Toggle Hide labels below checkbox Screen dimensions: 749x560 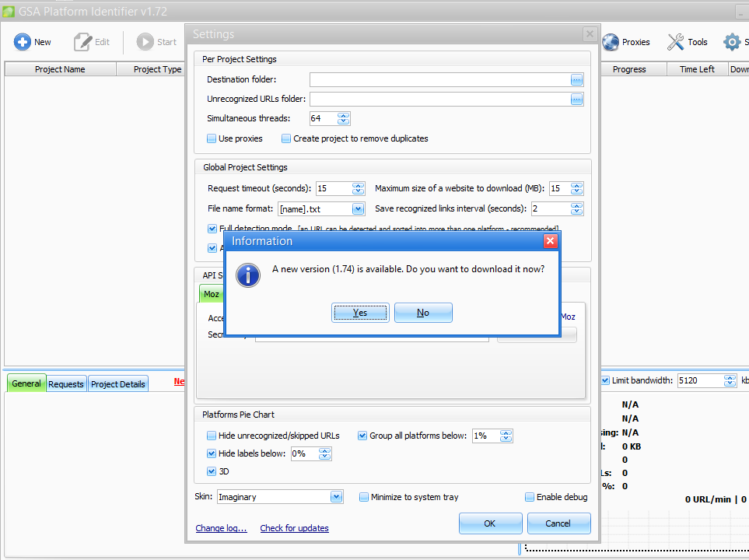pos(211,453)
